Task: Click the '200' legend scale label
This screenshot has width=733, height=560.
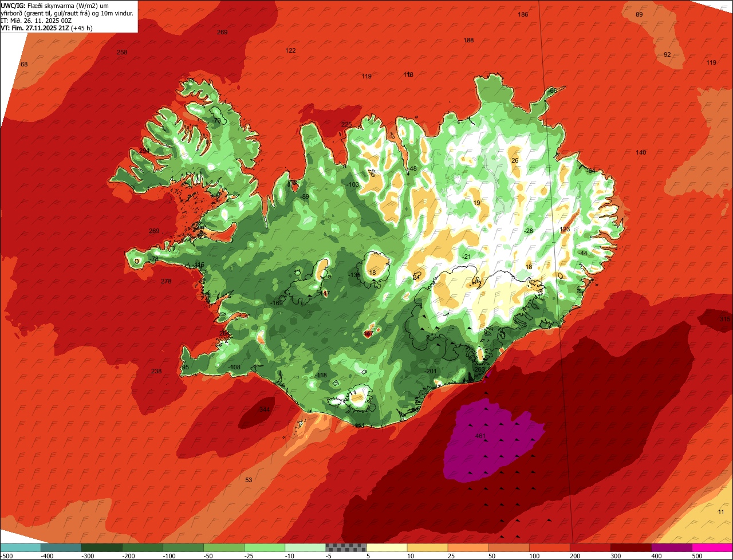Action: click(x=575, y=555)
